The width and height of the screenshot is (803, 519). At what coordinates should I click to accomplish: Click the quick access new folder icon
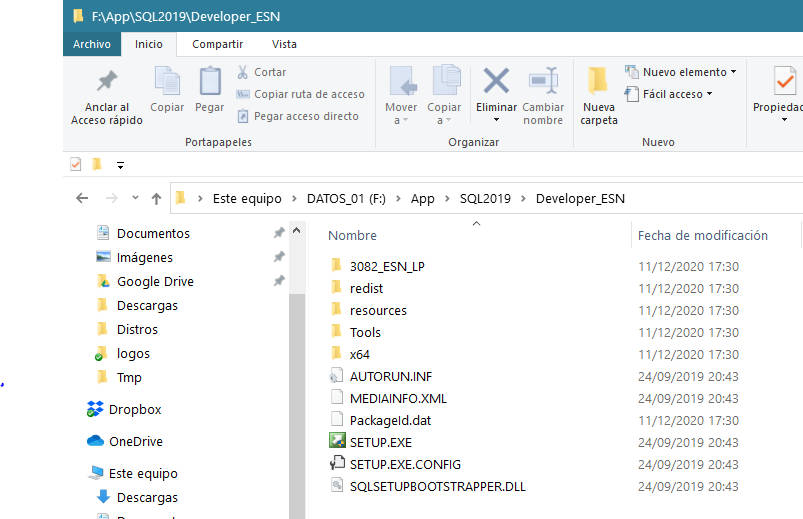[97, 164]
